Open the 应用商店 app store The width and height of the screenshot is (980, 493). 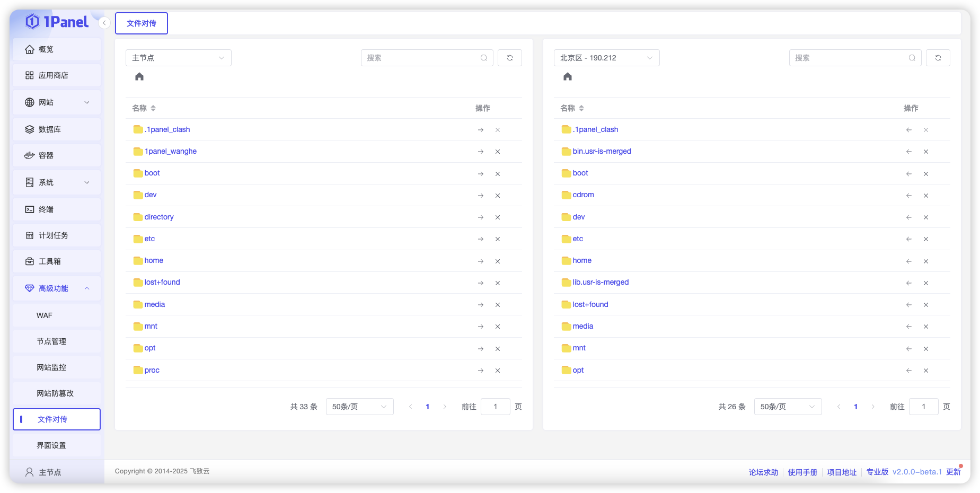click(53, 75)
